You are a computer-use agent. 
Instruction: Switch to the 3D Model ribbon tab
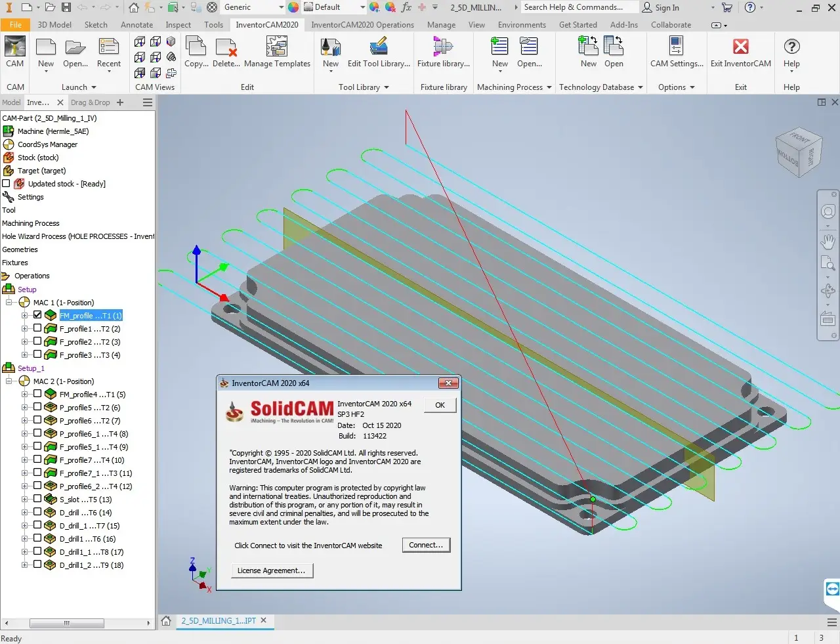(x=54, y=25)
